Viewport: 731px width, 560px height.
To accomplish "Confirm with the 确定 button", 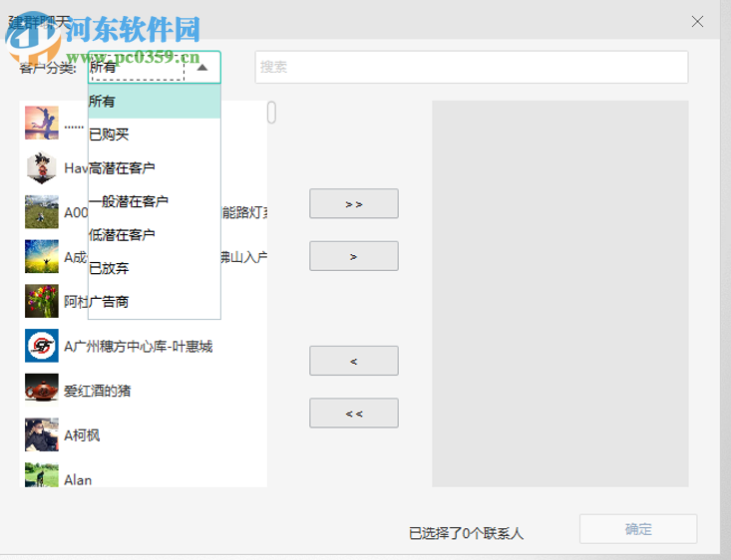I will coord(638,529).
